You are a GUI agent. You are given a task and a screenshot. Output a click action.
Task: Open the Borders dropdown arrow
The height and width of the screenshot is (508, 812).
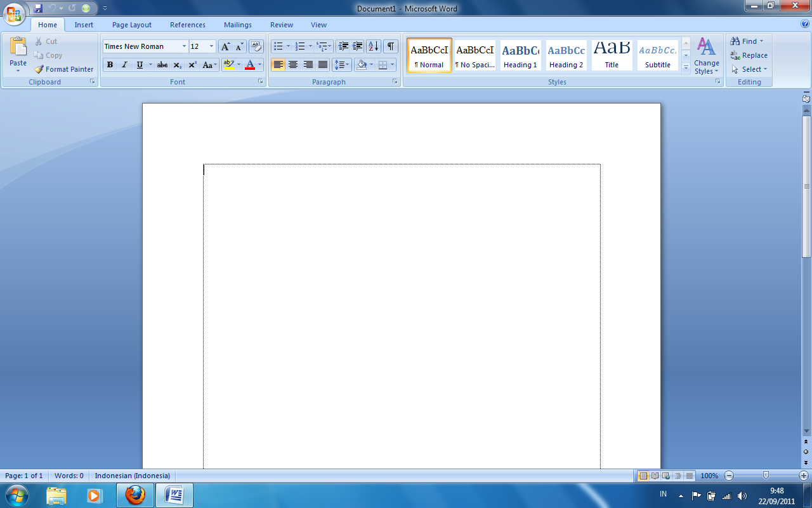coord(393,65)
